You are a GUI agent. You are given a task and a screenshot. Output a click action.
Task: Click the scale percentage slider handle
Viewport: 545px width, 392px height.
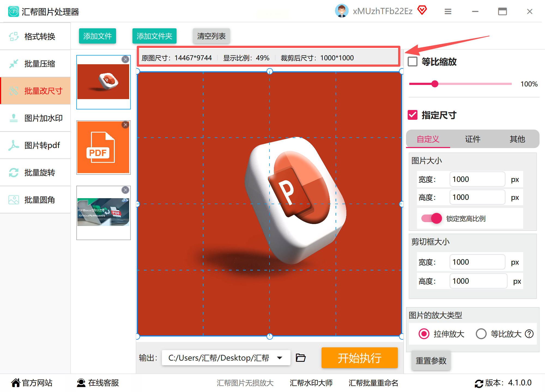435,84
